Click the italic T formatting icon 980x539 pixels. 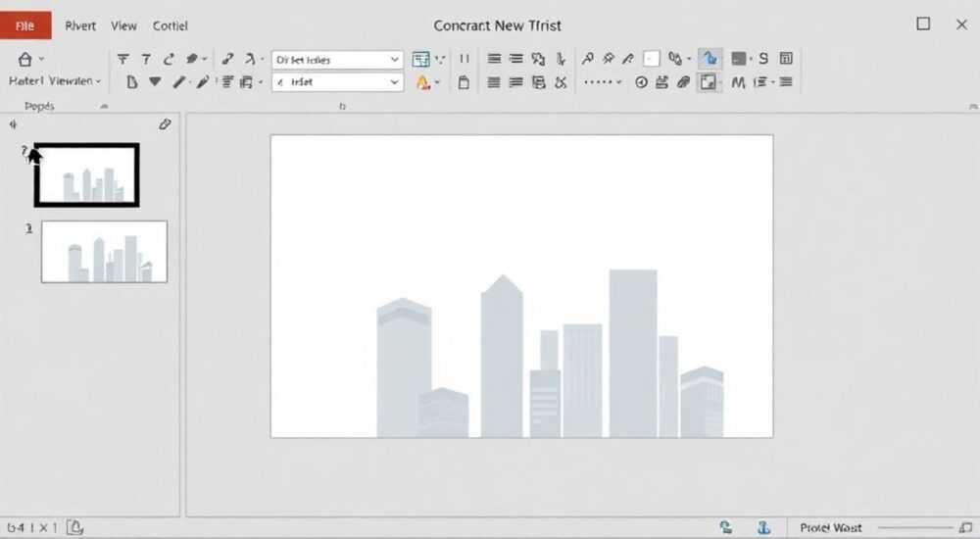point(146,60)
